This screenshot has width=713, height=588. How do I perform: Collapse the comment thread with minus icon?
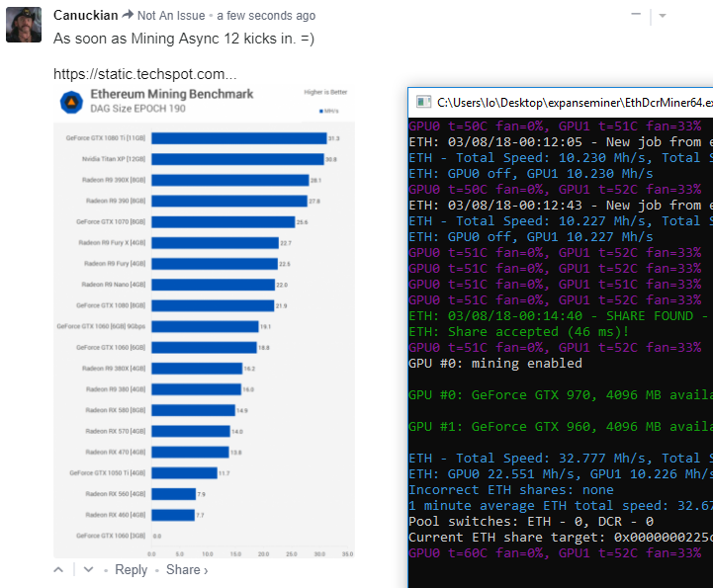pos(636,15)
